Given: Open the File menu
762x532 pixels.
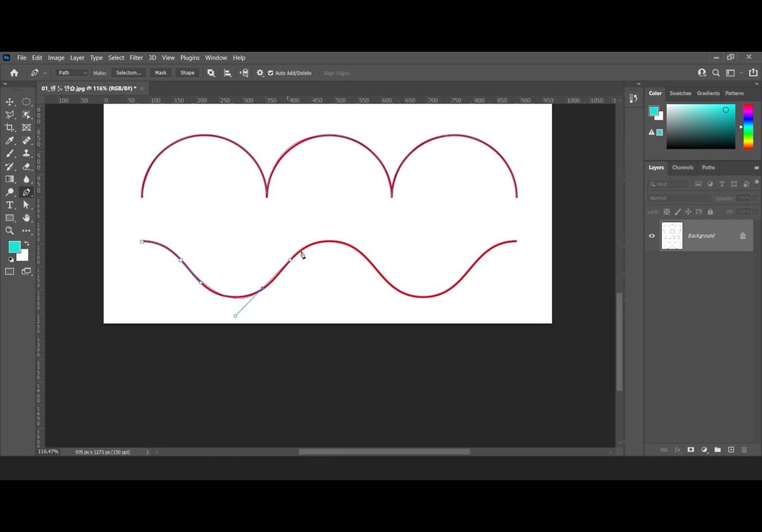Looking at the screenshot, I should (x=21, y=58).
